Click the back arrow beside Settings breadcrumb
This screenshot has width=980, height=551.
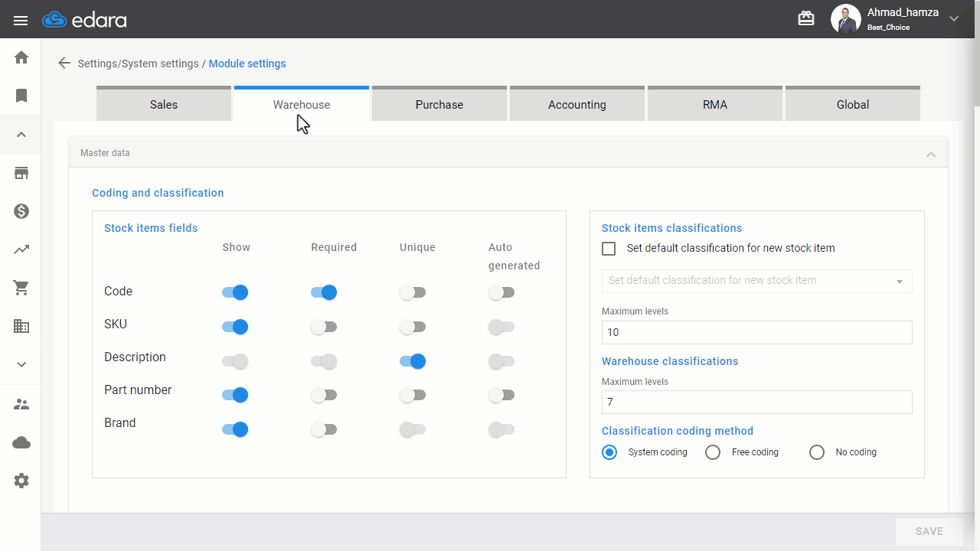[x=64, y=64]
